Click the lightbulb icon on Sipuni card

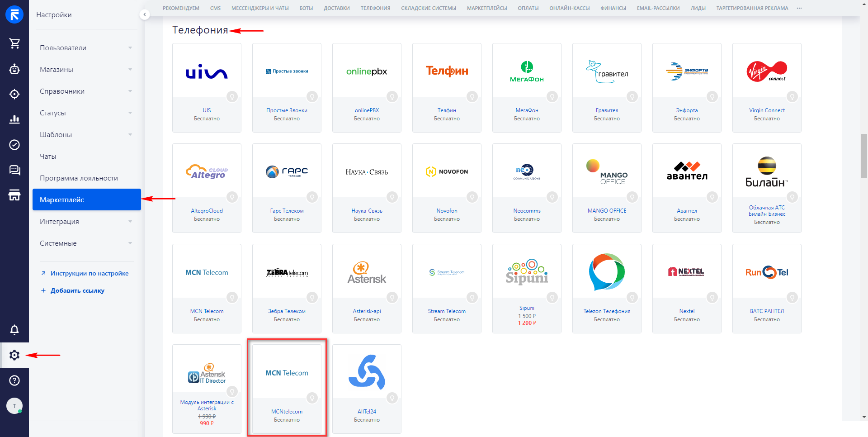pos(552,297)
